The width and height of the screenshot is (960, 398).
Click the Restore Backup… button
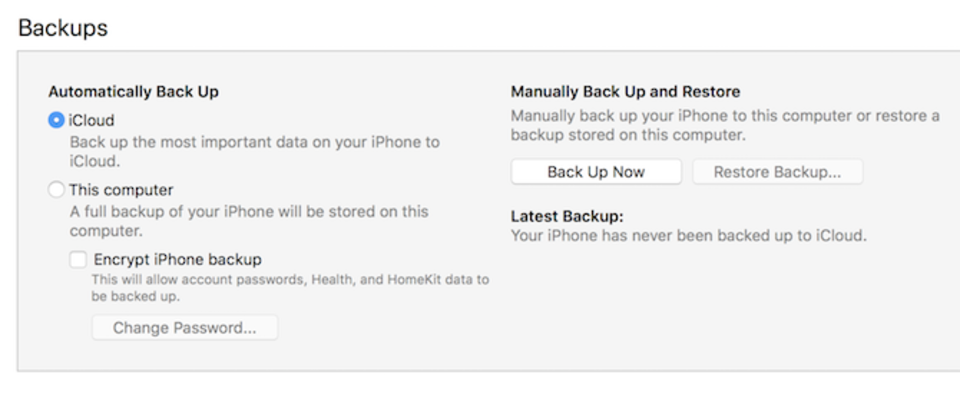pyautogui.click(x=778, y=172)
